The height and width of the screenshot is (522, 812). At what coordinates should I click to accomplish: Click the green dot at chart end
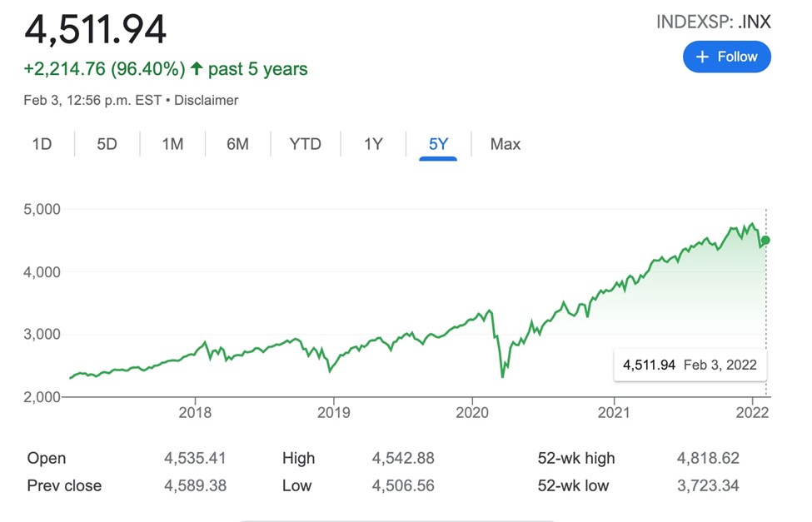[765, 240]
